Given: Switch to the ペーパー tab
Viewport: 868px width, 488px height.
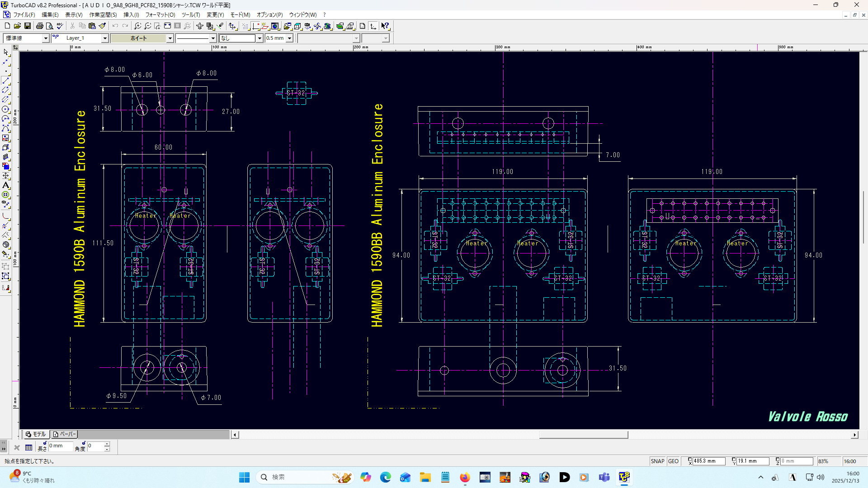Looking at the screenshot, I should [64, 434].
